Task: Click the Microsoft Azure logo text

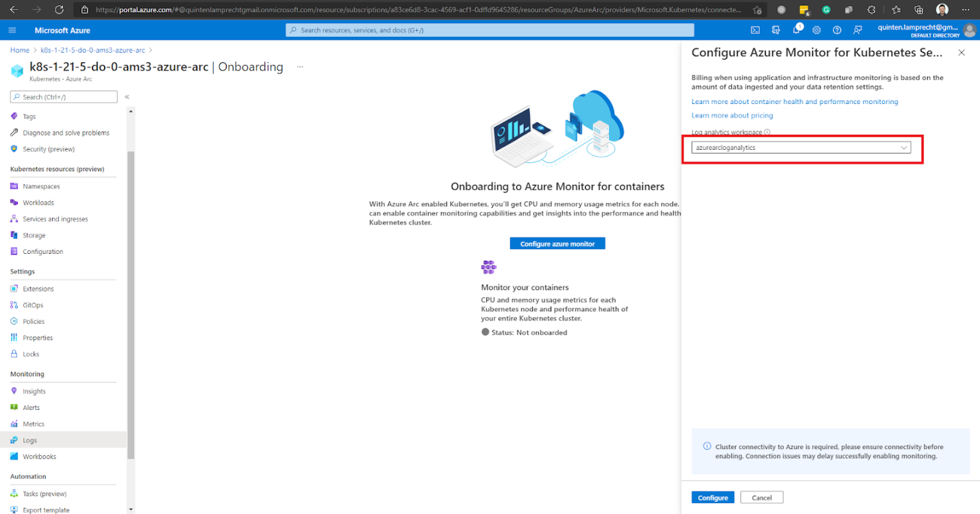Action: (62, 30)
